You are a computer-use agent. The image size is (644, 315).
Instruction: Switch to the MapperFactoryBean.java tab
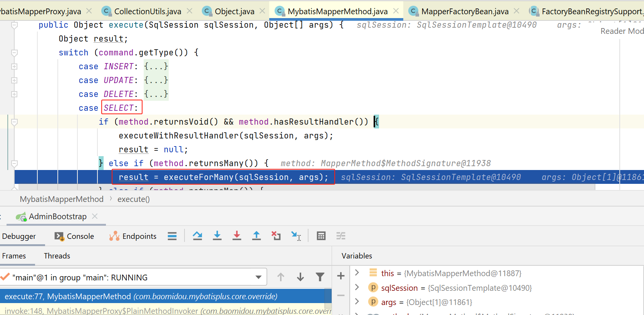click(465, 12)
